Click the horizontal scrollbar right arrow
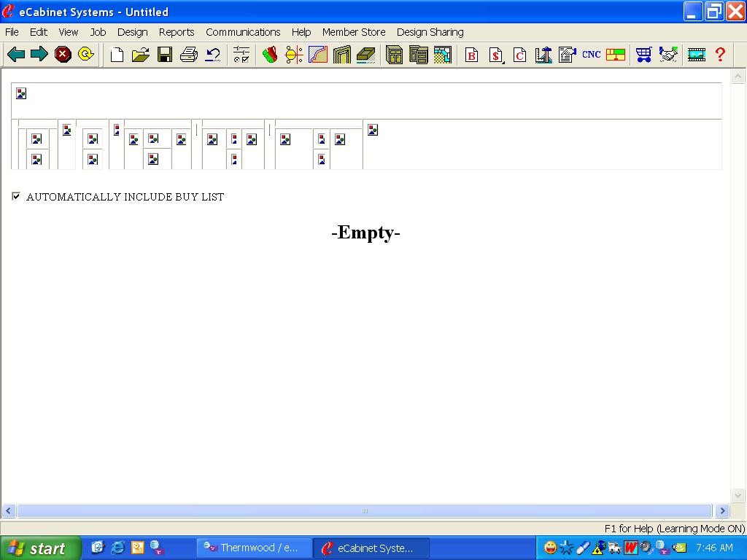 pyautogui.click(x=722, y=511)
